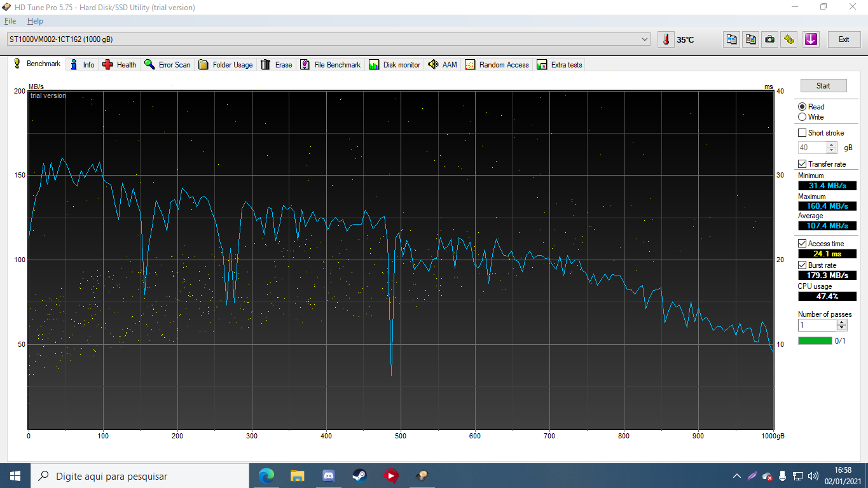The height and width of the screenshot is (488, 868).
Task: Expand the hidden system tray icons chevron
Action: (x=736, y=476)
